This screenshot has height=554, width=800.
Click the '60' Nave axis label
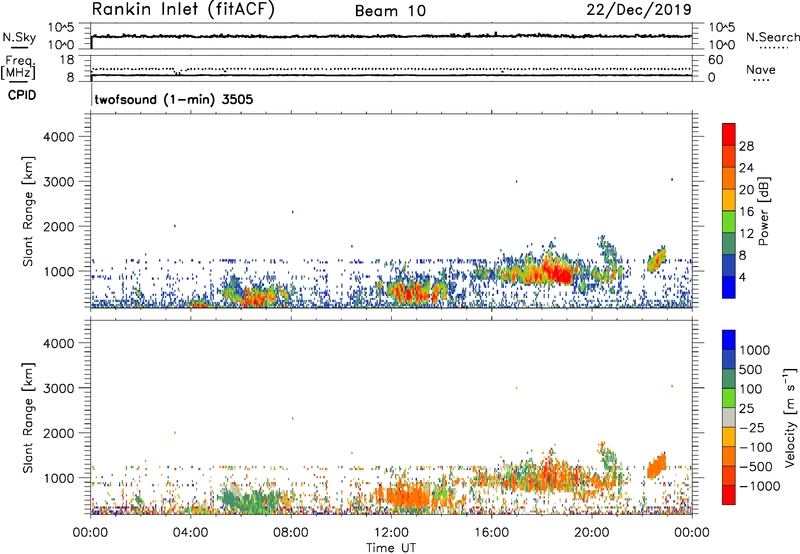(715, 60)
